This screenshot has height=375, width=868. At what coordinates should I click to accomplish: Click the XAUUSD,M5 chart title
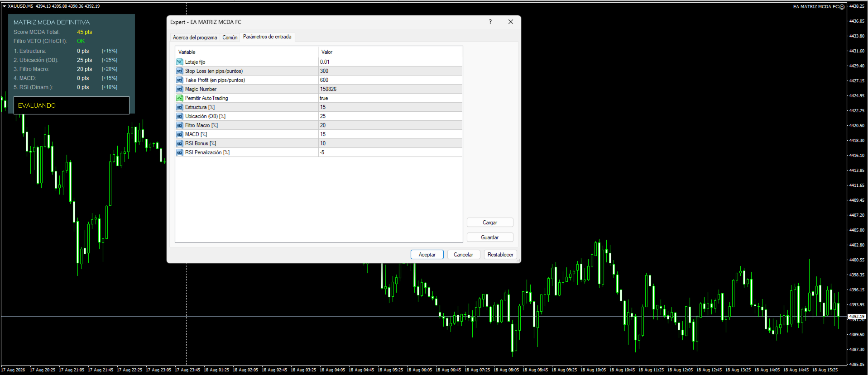point(20,6)
